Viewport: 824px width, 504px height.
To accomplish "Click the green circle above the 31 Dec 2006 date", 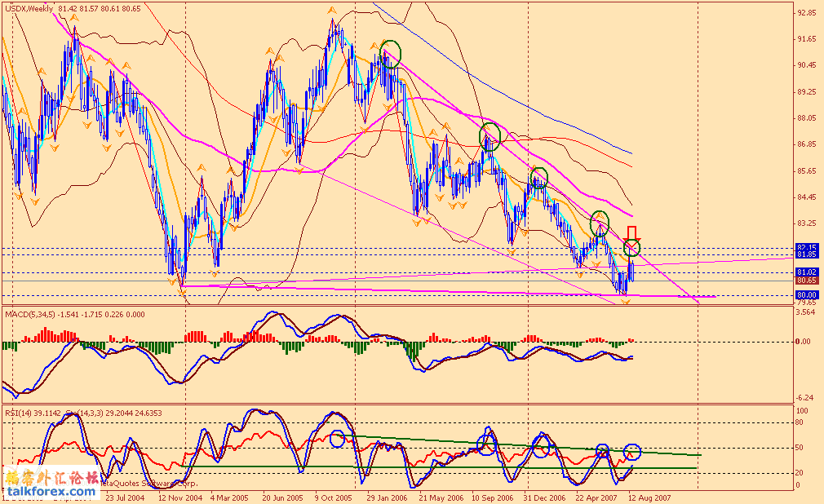I will [x=539, y=177].
